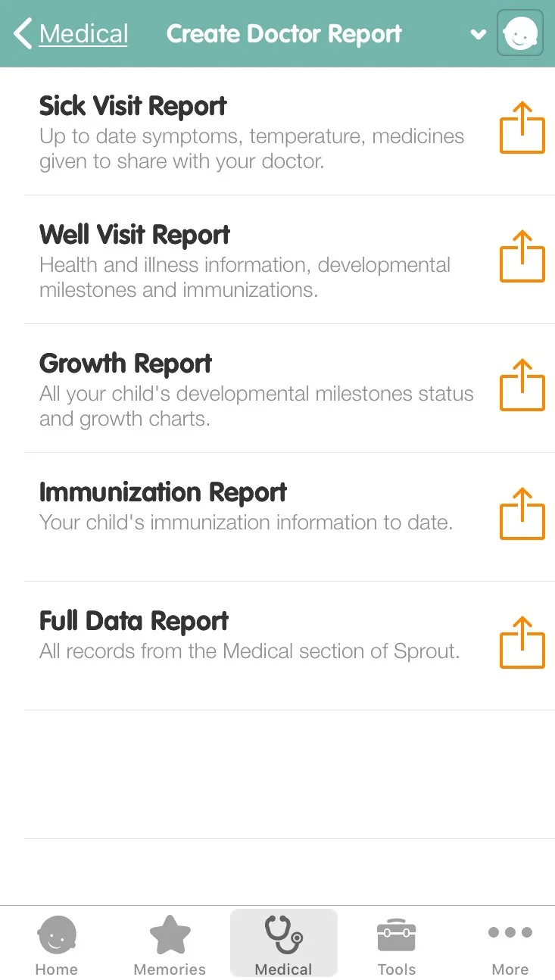
Task: Go back using the left chevron
Action: pyautogui.click(x=23, y=34)
